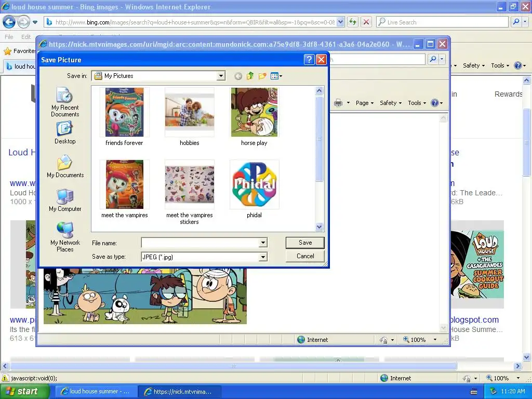Open My Documents in the Save Picture sidebar
The width and height of the screenshot is (532, 399).
click(65, 166)
